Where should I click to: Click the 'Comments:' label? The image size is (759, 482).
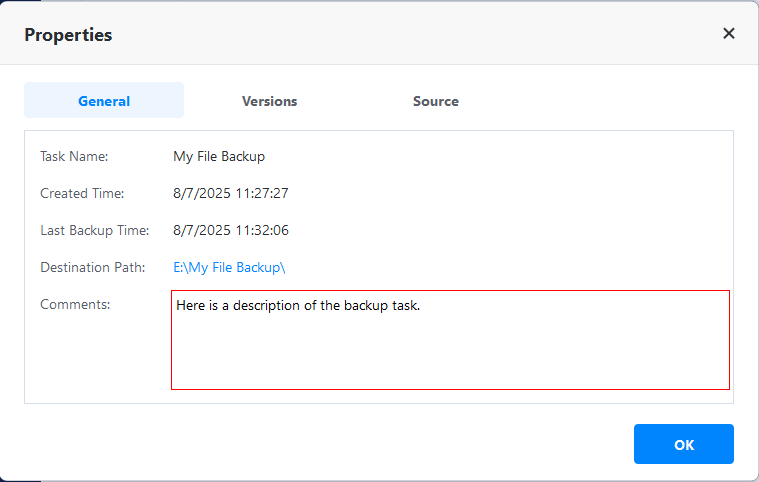[75, 304]
